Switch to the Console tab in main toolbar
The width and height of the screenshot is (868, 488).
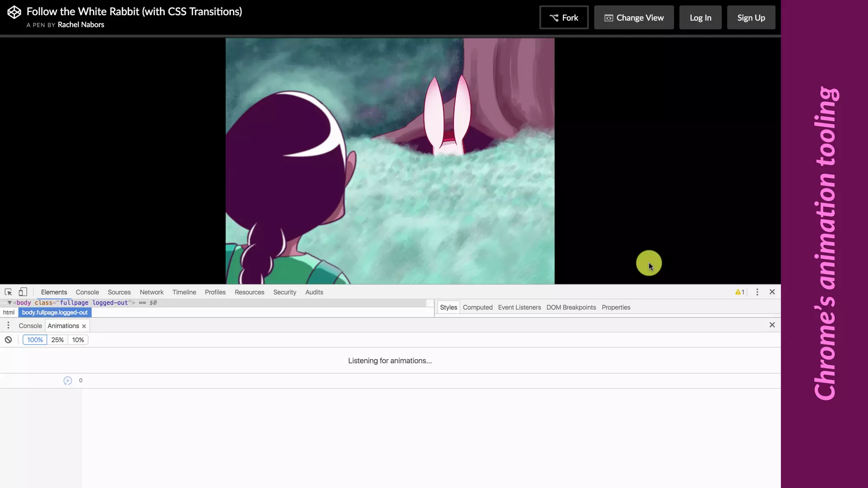tap(87, 292)
